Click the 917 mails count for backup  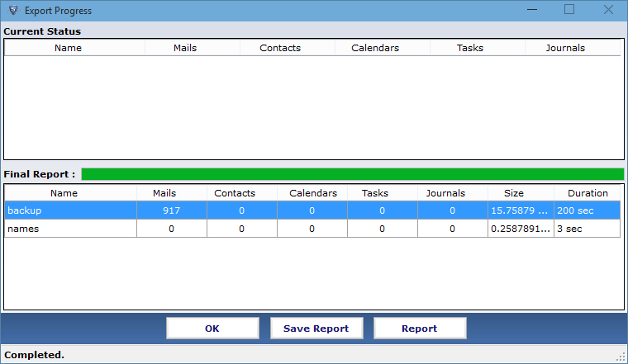coord(171,210)
